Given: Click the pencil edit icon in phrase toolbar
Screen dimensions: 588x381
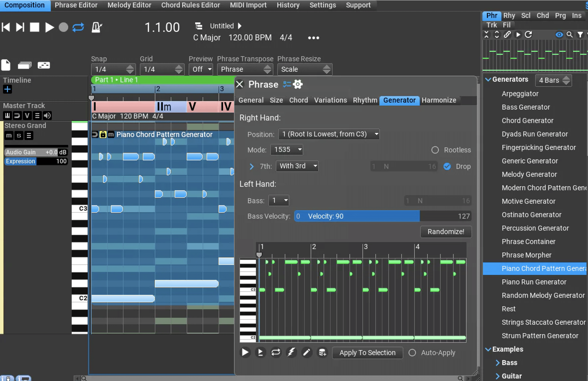Looking at the screenshot, I should [307, 353].
